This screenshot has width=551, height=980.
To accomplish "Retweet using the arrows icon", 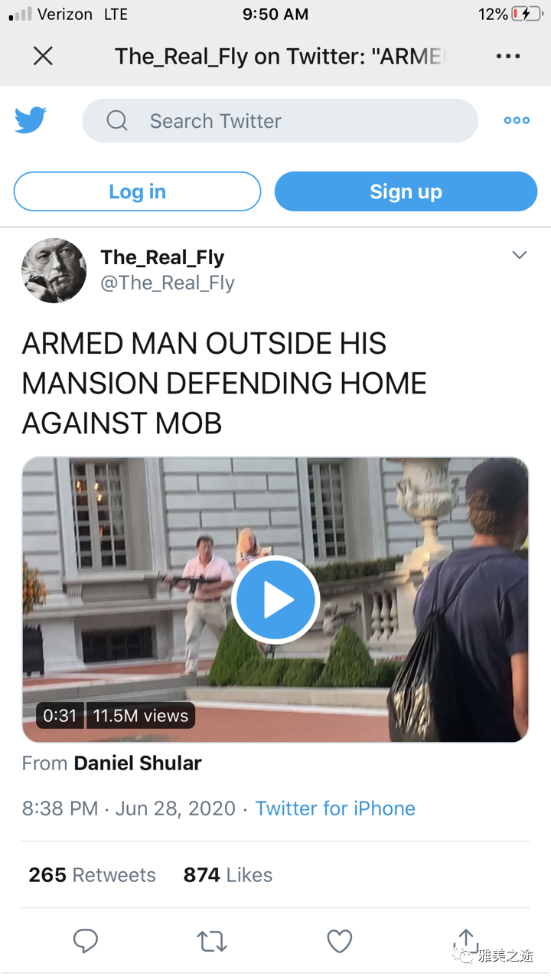I will pyautogui.click(x=212, y=941).
